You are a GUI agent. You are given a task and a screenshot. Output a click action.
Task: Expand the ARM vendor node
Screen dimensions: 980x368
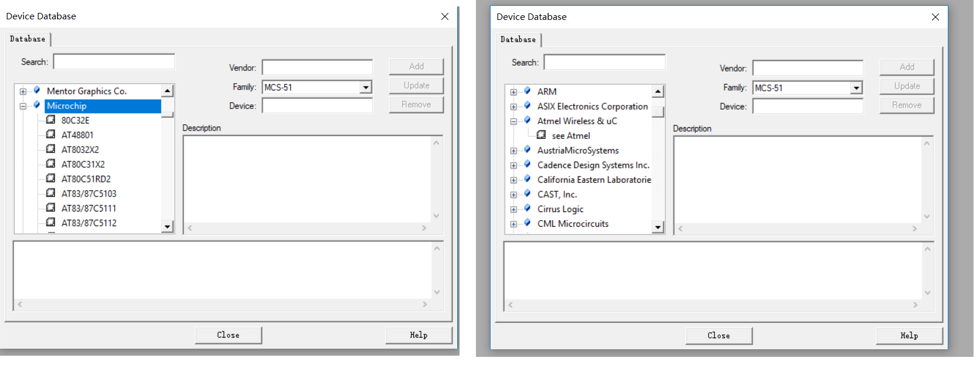point(513,92)
